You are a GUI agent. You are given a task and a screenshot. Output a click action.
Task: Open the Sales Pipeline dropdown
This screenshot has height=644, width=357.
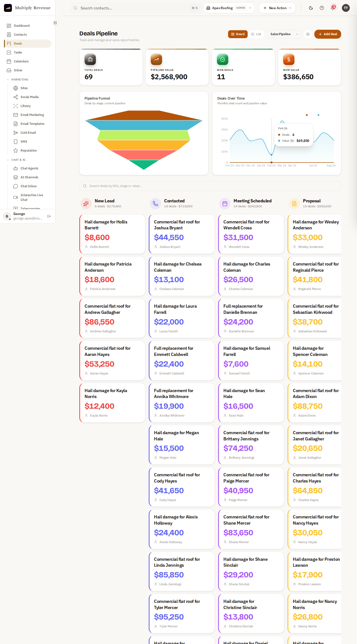pos(284,34)
